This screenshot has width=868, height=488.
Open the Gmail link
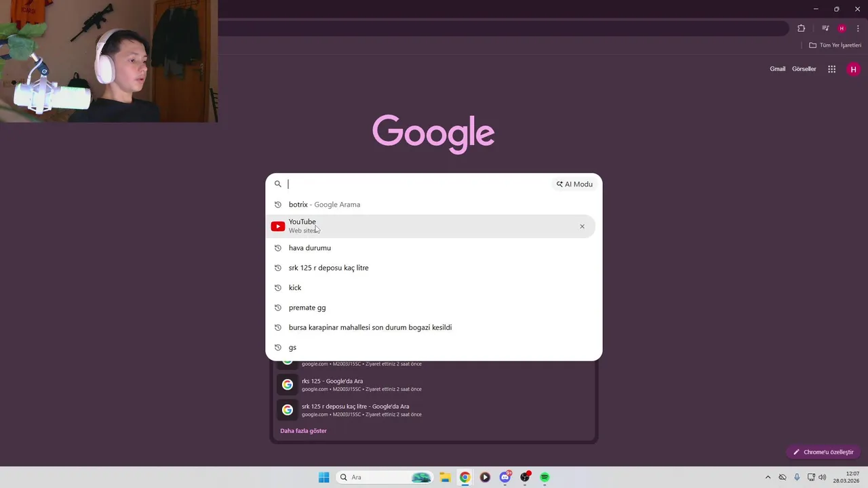click(777, 69)
